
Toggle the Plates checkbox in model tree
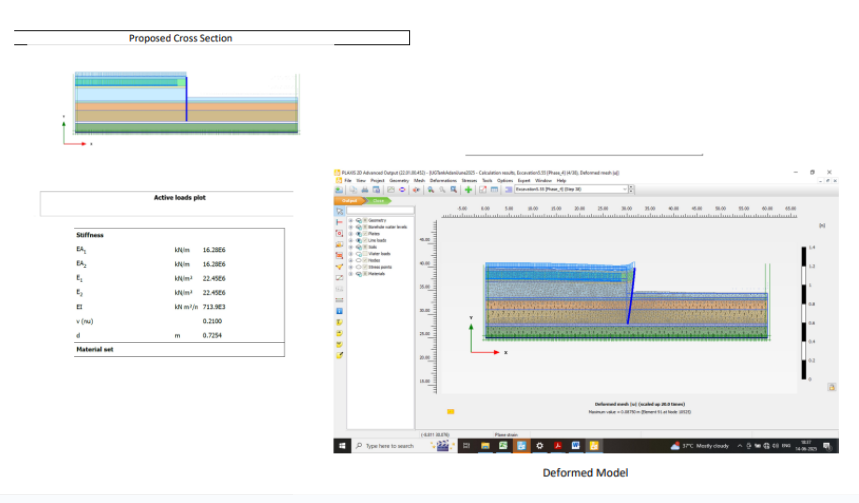pos(365,233)
